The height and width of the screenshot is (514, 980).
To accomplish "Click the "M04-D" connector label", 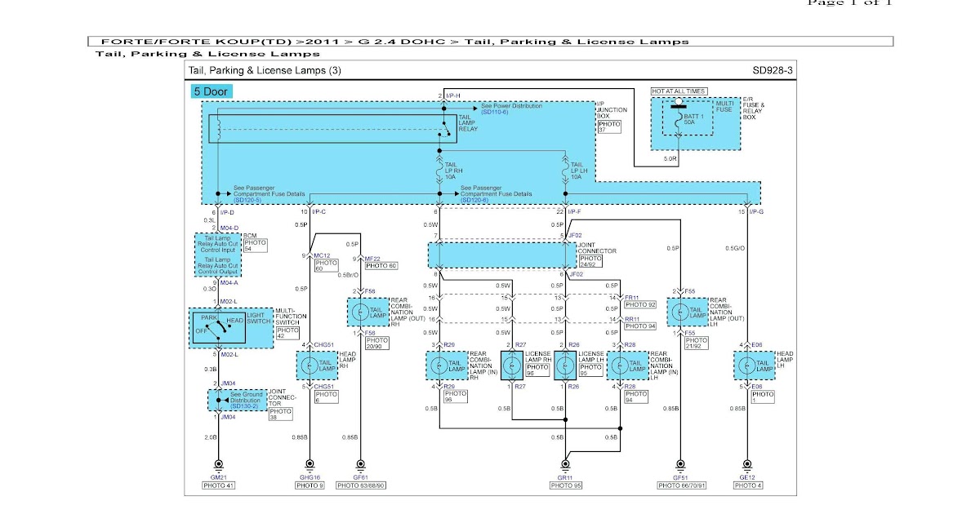I will coord(229,228).
